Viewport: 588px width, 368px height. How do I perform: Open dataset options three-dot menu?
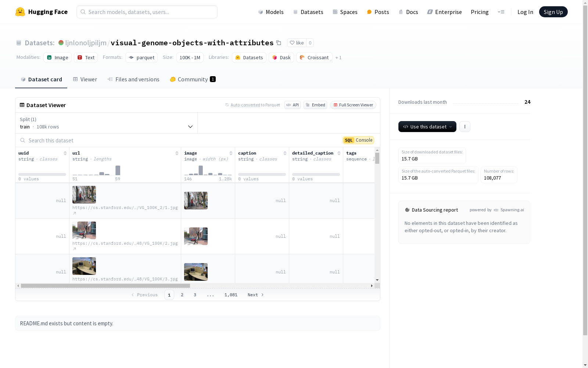[465, 127]
